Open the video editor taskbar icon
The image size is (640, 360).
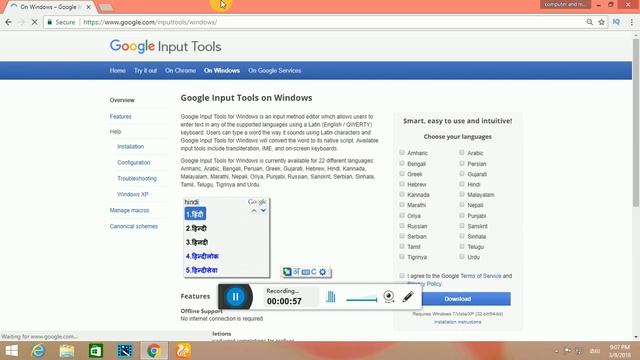124,351
